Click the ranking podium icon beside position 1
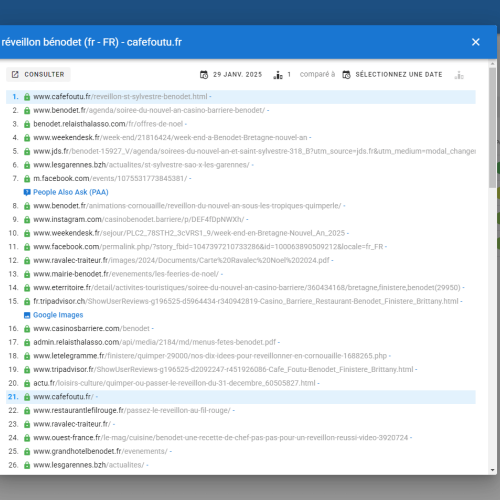 pos(278,75)
